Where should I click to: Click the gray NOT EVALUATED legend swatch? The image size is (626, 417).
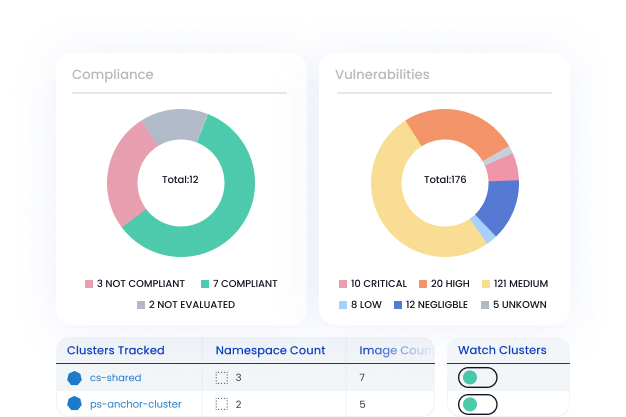(141, 305)
